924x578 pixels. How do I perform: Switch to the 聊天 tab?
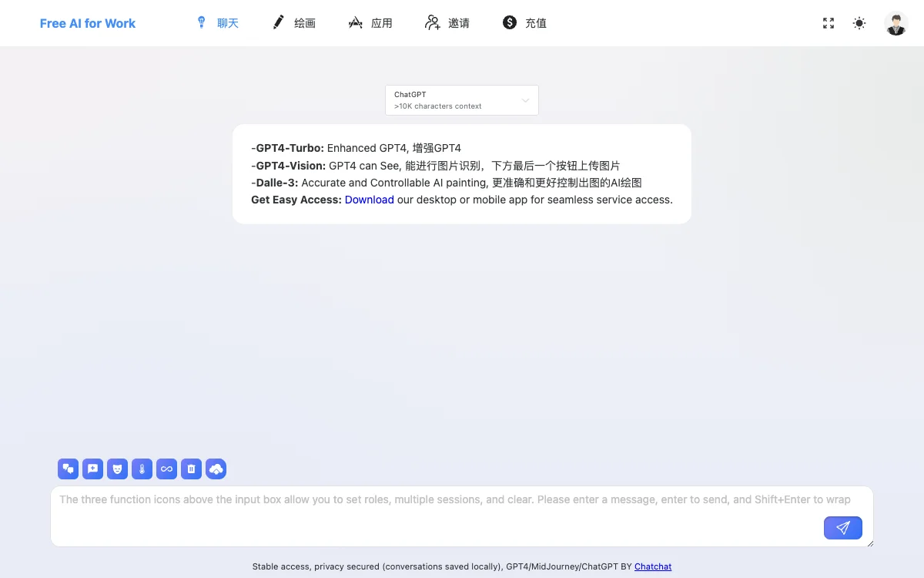[218, 23]
